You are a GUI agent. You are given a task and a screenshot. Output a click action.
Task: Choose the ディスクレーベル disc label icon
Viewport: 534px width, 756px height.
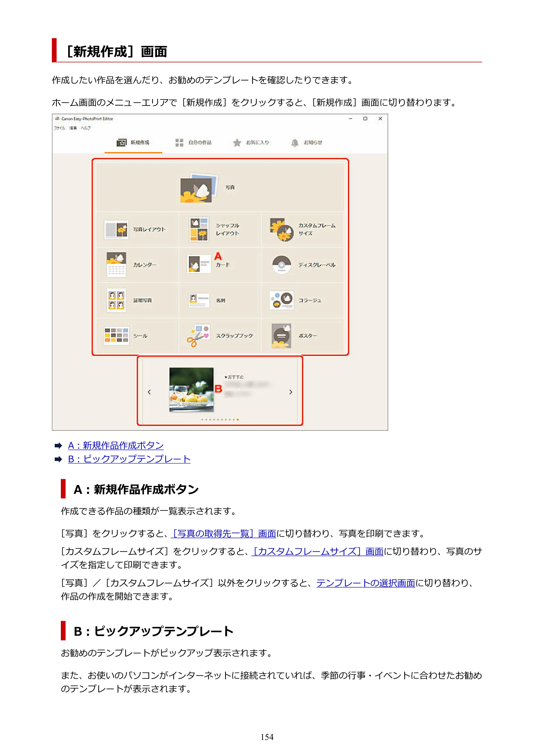[282, 265]
